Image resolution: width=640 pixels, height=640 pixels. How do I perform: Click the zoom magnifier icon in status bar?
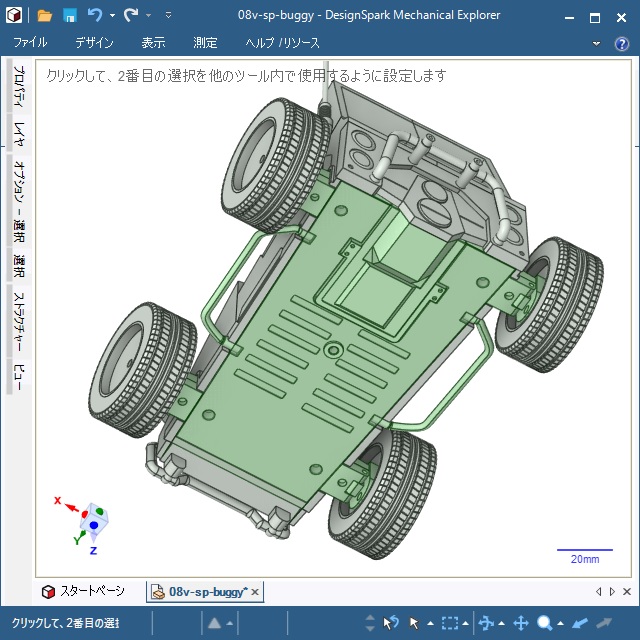pos(545,623)
